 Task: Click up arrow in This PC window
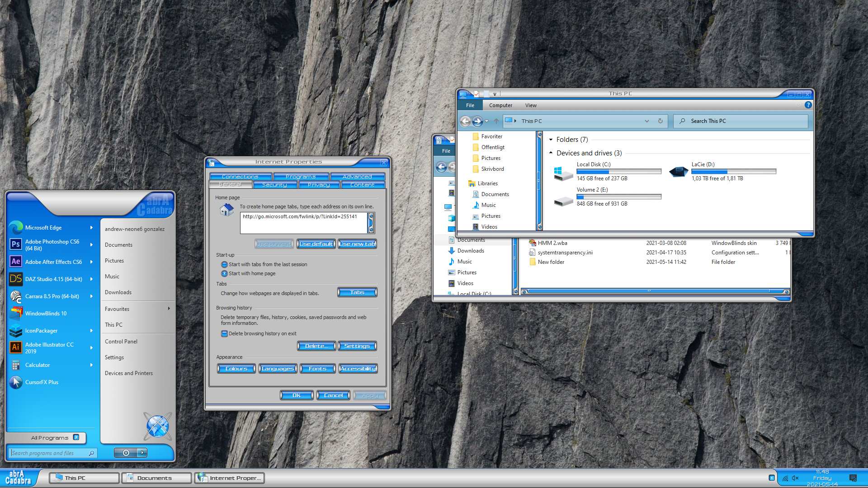pos(496,121)
